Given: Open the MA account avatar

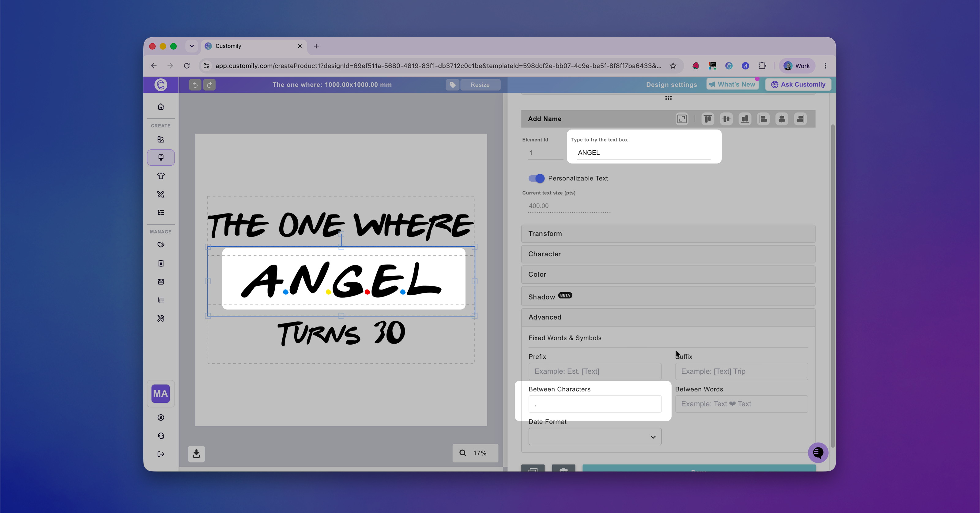Looking at the screenshot, I should [160, 394].
